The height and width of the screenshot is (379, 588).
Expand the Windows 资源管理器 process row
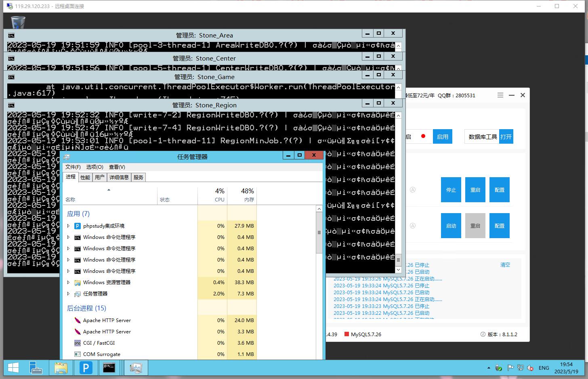[x=68, y=283]
